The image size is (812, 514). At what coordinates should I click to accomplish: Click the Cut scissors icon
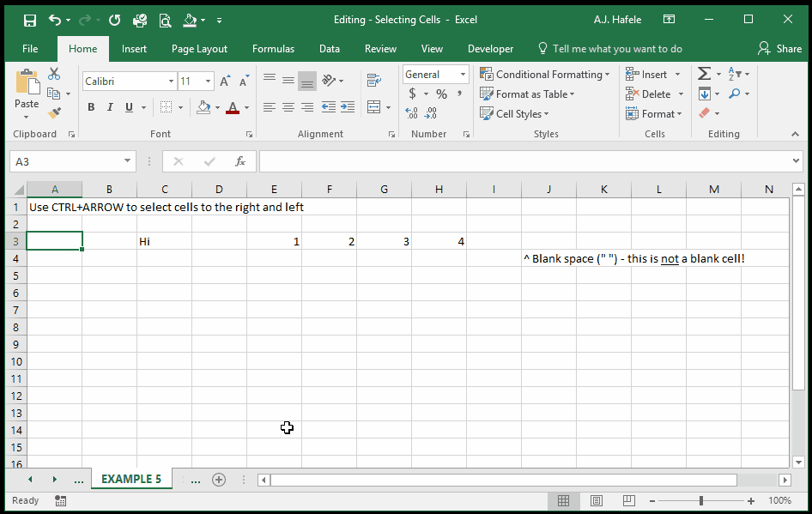[x=54, y=74]
